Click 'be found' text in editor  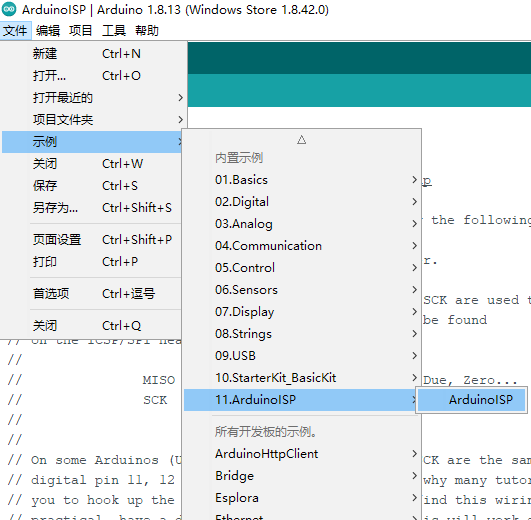point(455,320)
